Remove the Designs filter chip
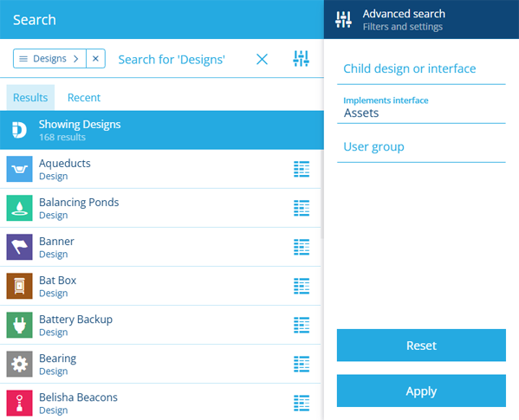 click(x=95, y=59)
